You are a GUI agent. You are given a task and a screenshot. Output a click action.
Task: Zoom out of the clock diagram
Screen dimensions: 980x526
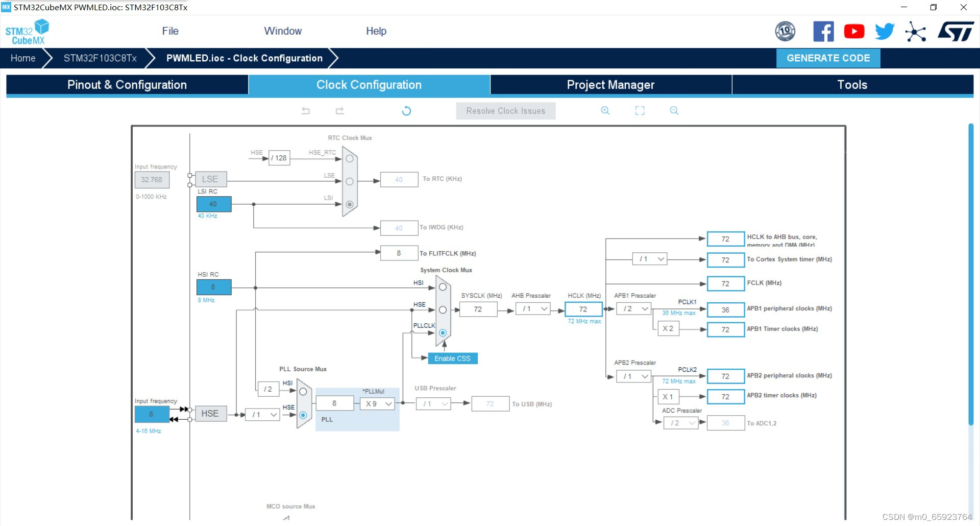pyautogui.click(x=674, y=111)
